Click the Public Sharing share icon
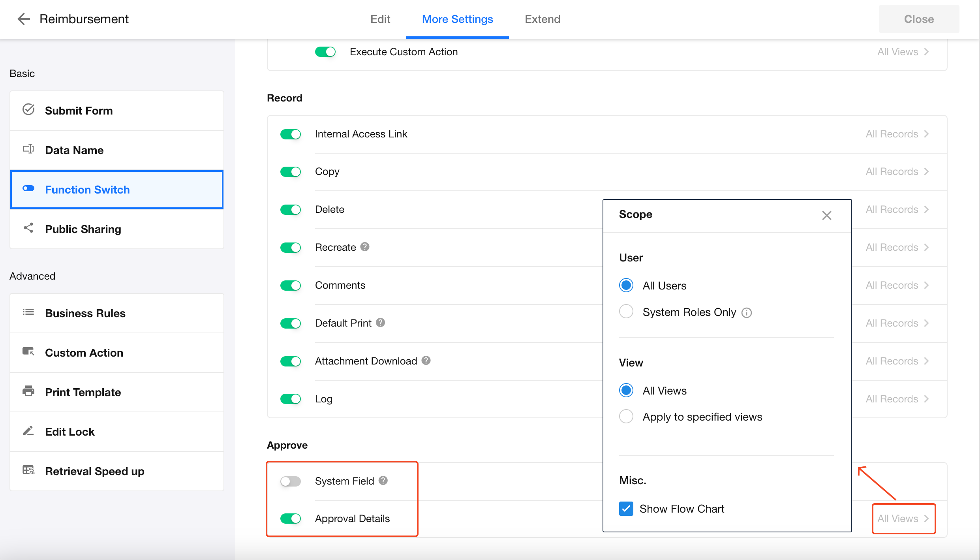The image size is (980, 560). click(28, 228)
